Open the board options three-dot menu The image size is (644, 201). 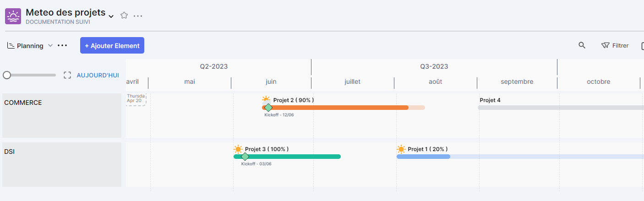coord(138,16)
